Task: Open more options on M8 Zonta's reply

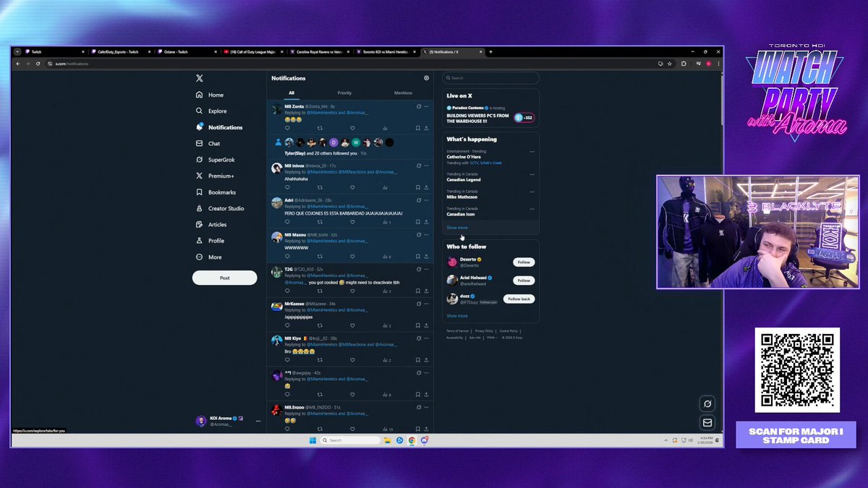Action: (x=427, y=106)
